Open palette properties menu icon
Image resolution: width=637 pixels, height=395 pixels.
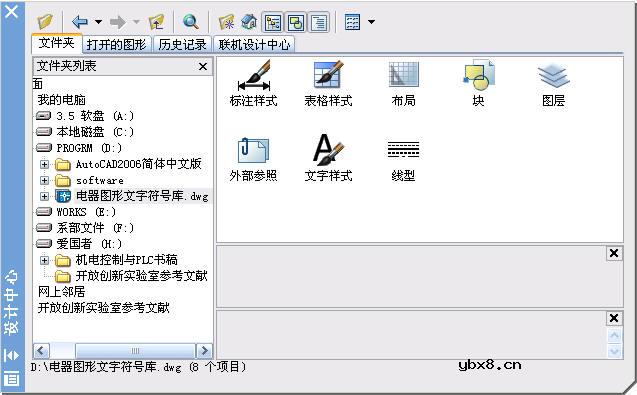tap(12, 378)
